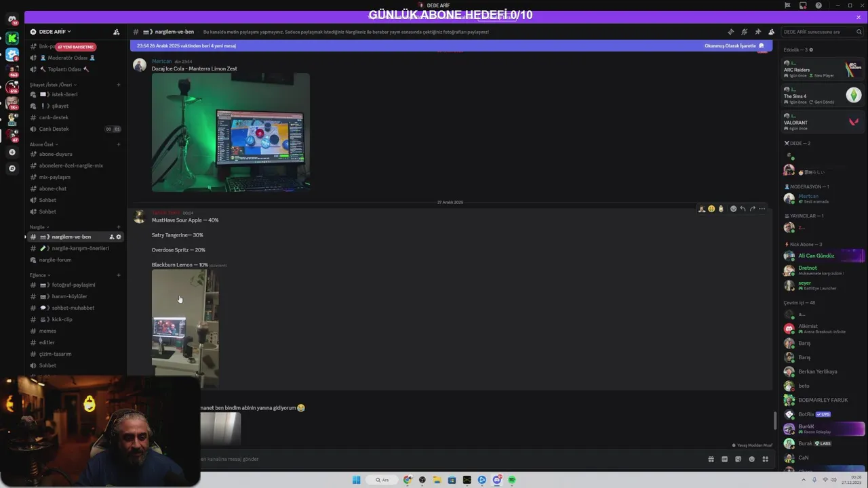Screen dimensions: 868x488
Task: Open sohbet-muhabbet channel
Action: 73,308
